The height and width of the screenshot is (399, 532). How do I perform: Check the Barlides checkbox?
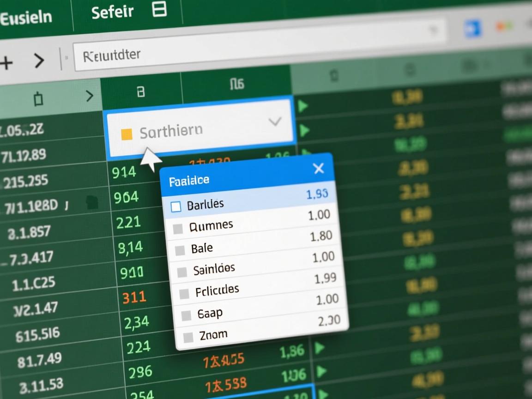click(176, 206)
